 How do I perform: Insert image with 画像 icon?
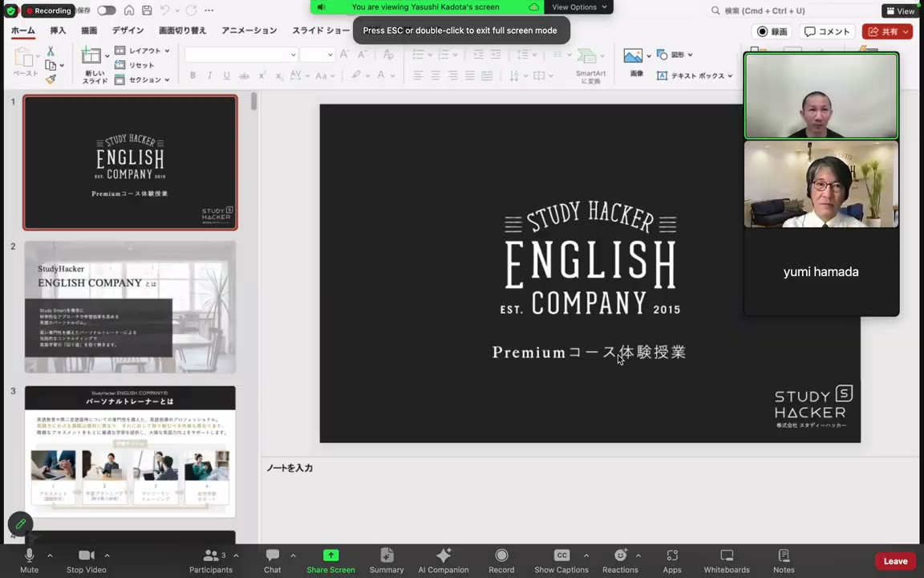pos(634,63)
